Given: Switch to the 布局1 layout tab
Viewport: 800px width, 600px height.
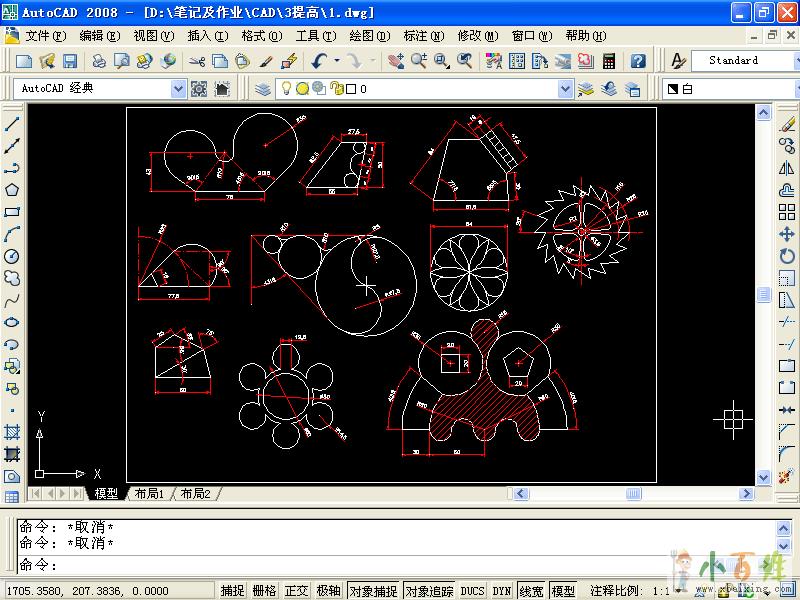Looking at the screenshot, I should tap(148, 493).
